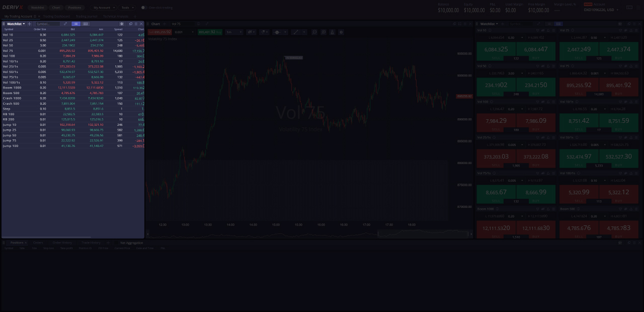Click the Buy 895,401.92 button
Viewport: 644px width, 312px height.
pyautogui.click(x=209, y=32)
